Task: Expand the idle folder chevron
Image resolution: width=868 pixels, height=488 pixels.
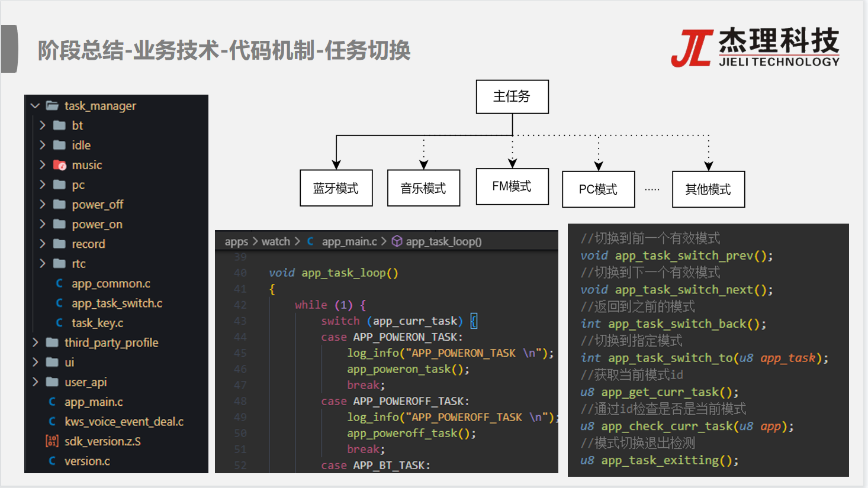Action: click(x=43, y=145)
